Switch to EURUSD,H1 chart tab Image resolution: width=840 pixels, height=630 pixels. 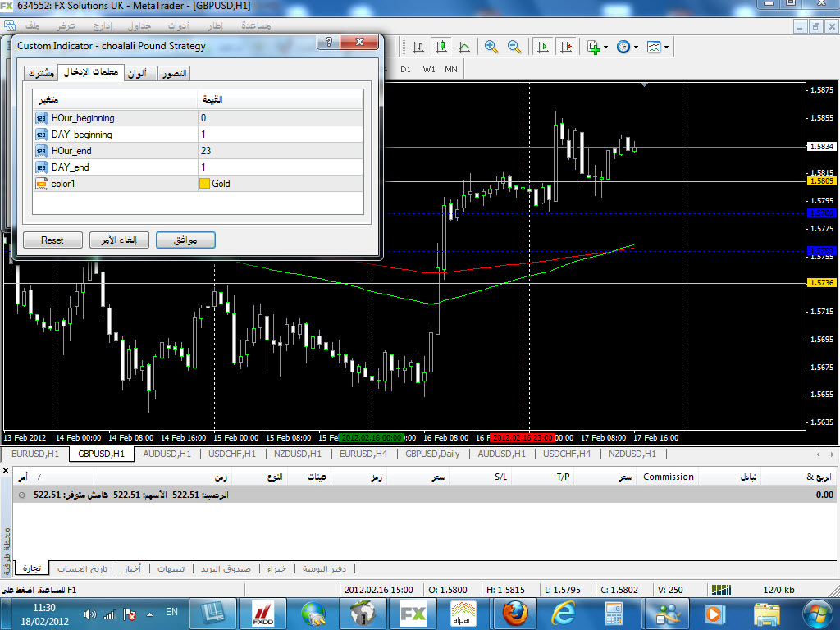(35, 454)
